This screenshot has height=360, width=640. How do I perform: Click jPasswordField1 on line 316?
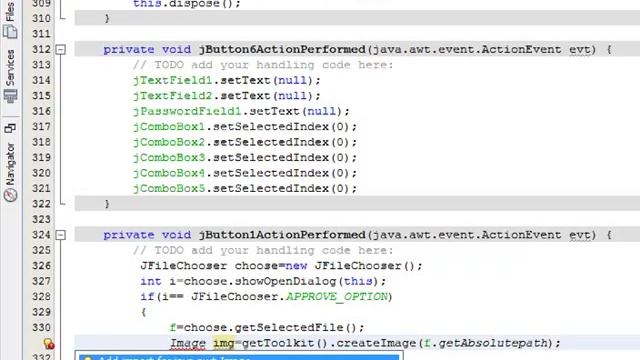point(187,111)
